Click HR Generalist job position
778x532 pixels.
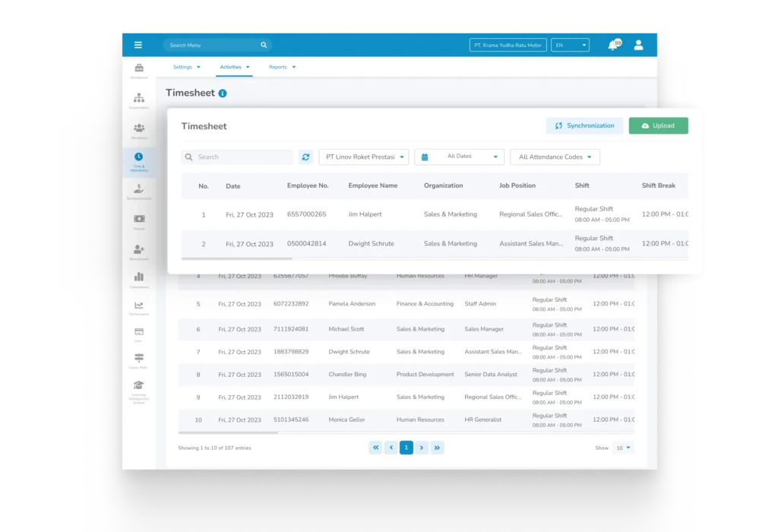482,420
